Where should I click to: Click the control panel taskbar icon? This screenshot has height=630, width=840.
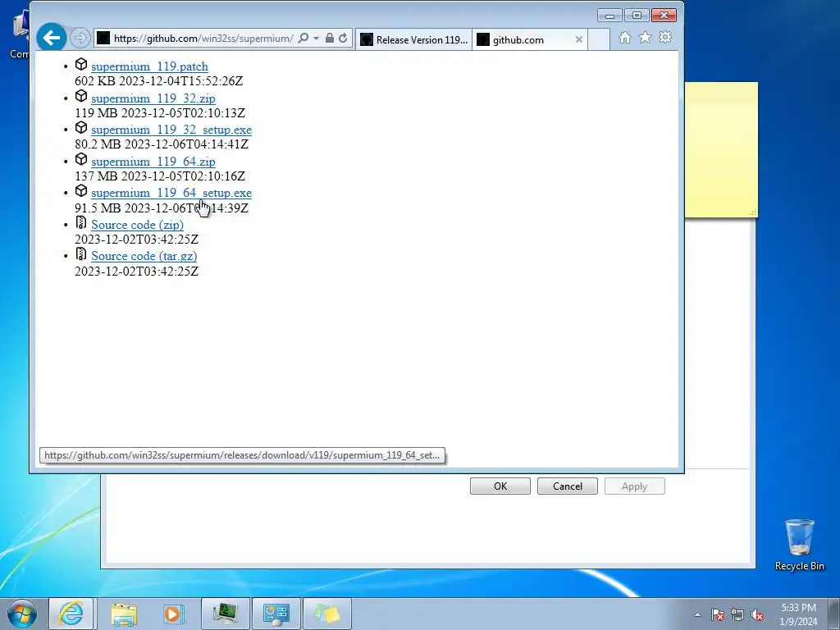click(276, 614)
